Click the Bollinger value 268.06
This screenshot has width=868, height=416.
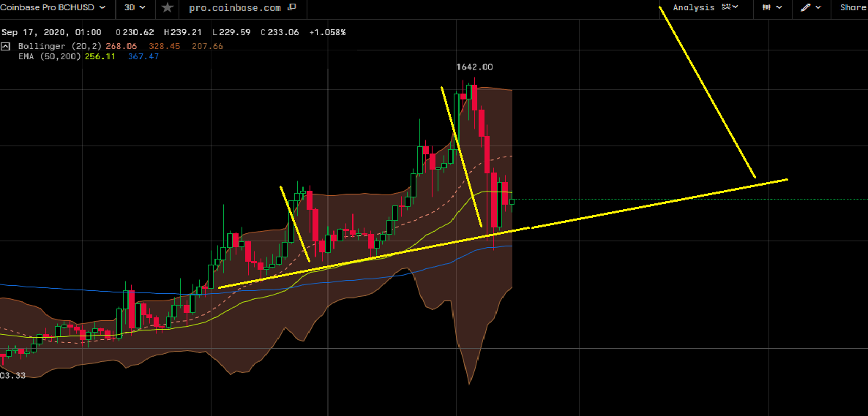[121, 47]
